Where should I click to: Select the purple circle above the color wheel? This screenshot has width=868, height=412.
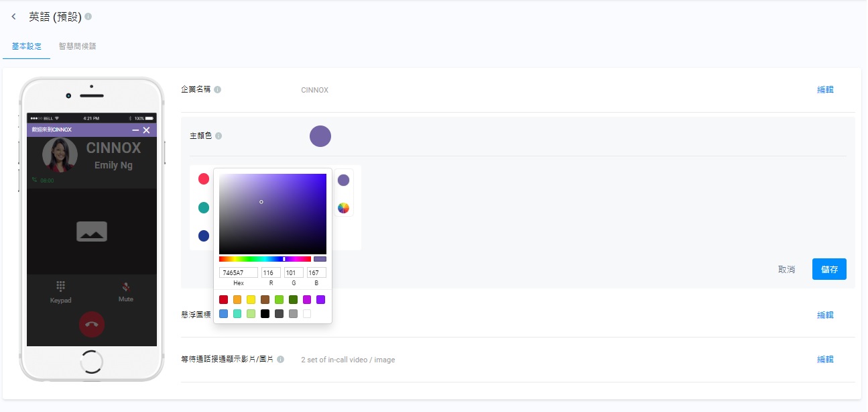(343, 180)
